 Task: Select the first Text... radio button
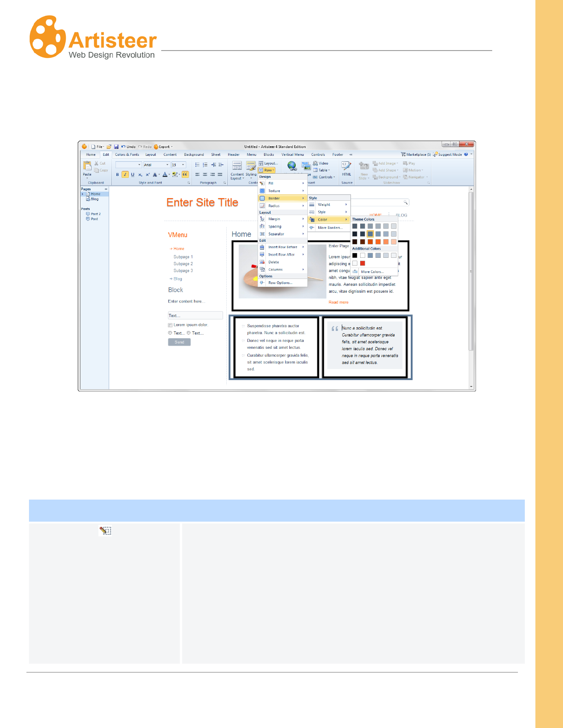(170, 333)
